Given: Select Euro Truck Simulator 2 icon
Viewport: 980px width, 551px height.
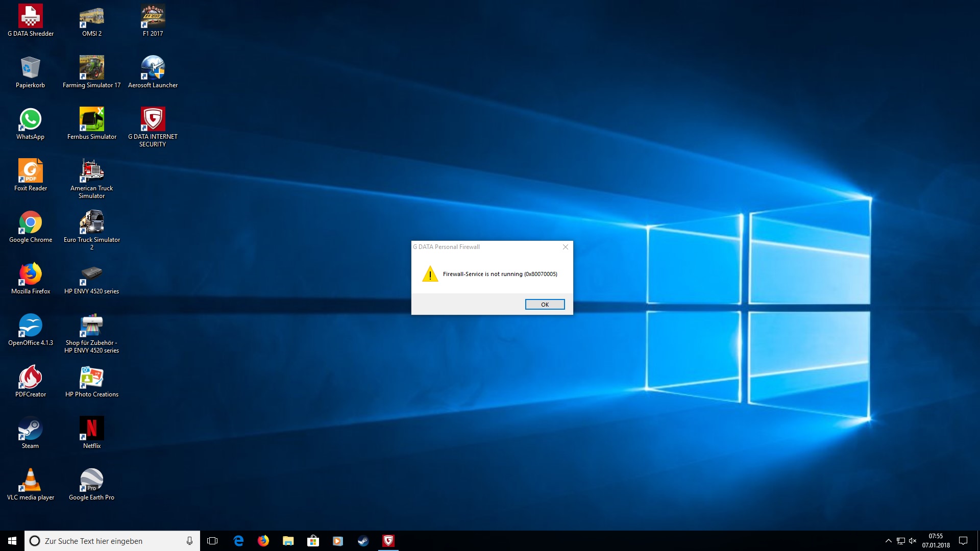Looking at the screenshot, I should (92, 222).
